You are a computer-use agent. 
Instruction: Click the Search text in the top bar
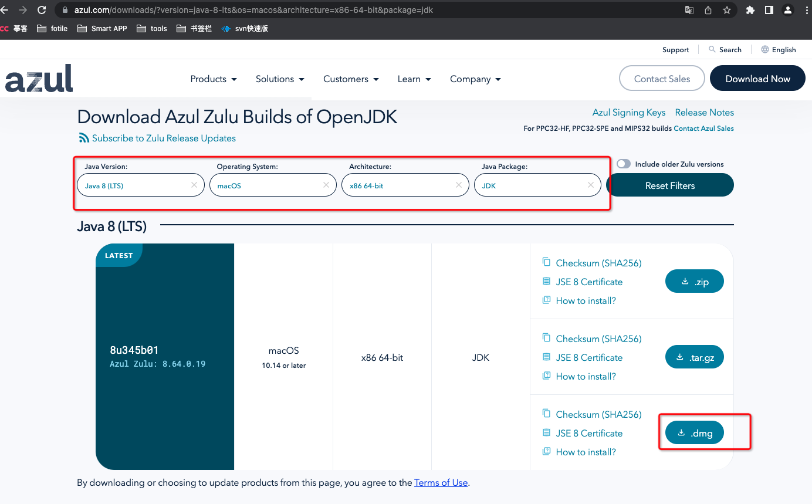point(730,50)
